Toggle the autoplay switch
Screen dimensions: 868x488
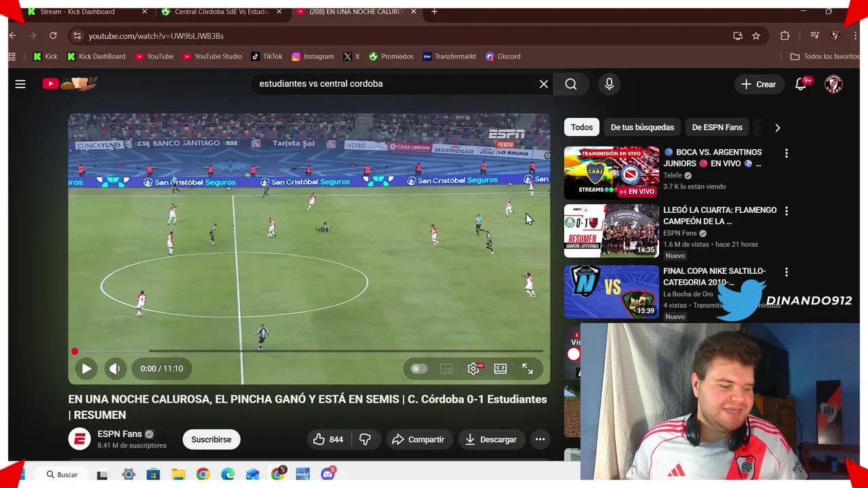[x=418, y=369]
